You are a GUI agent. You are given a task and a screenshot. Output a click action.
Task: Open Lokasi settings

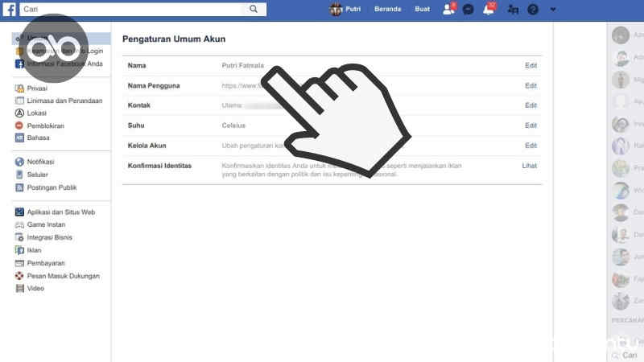pyautogui.click(x=36, y=113)
